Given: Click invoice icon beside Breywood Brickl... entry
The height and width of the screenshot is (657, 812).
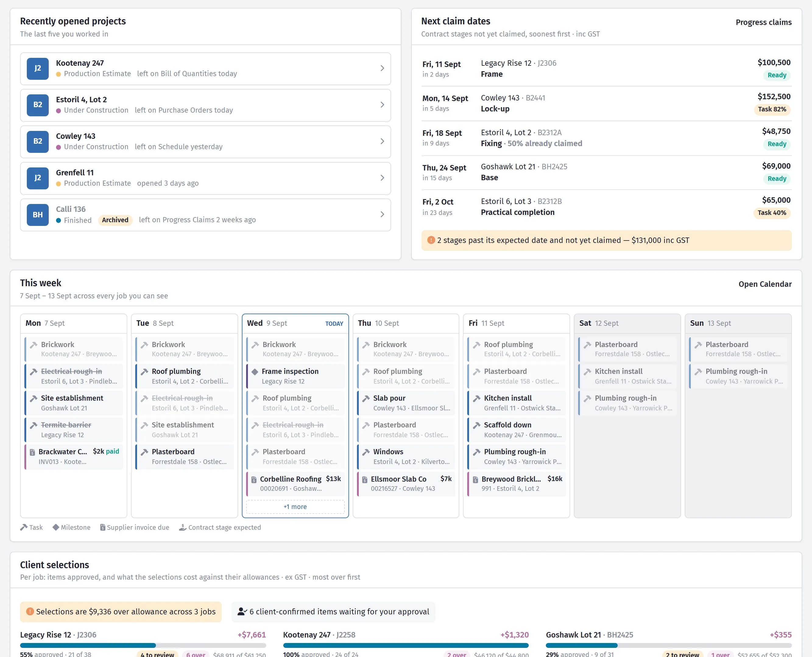Looking at the screenshot, I should tap(475, 480).
